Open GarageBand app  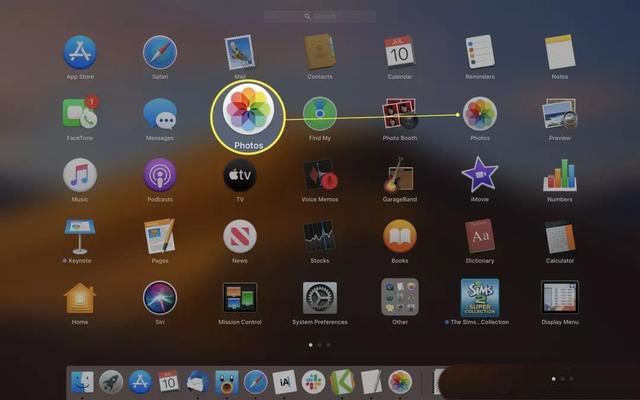399,175
